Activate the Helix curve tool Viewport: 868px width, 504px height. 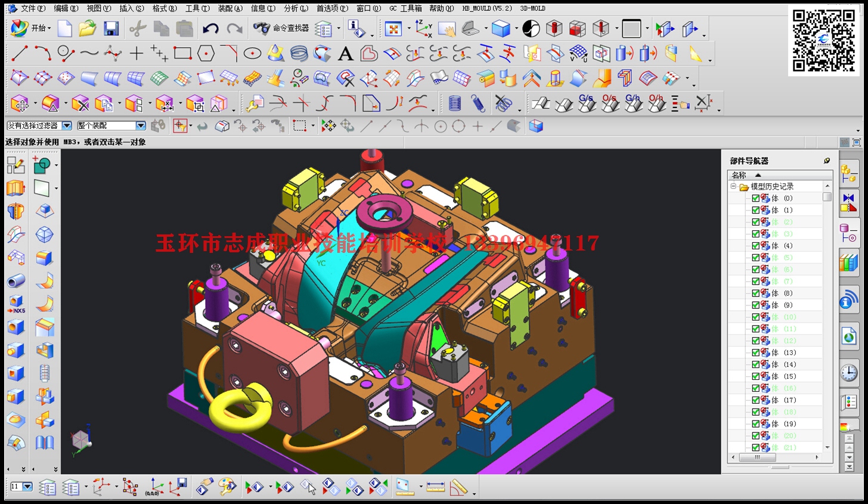click(299, 54)
